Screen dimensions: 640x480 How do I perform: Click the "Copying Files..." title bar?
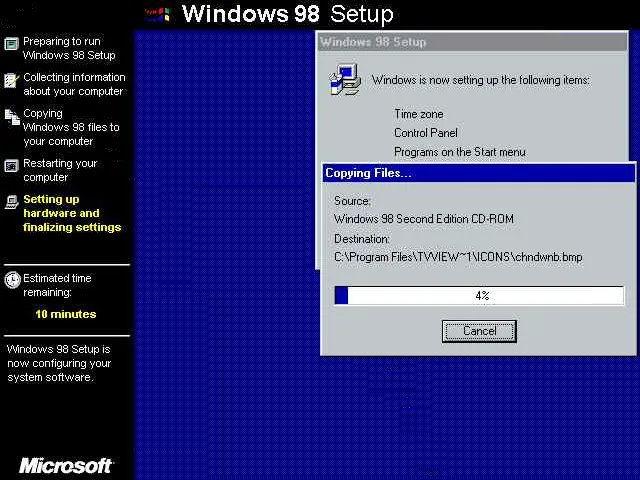click(x=478, y=173)
